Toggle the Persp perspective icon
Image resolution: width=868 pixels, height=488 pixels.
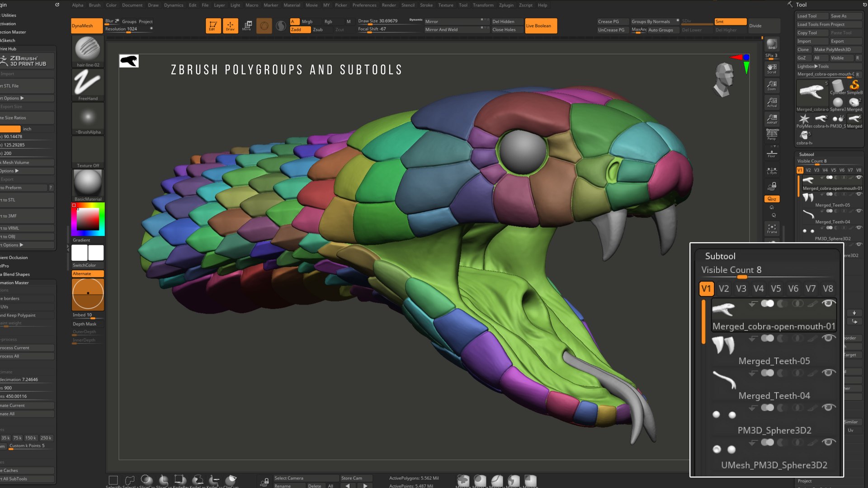(772, 135)
